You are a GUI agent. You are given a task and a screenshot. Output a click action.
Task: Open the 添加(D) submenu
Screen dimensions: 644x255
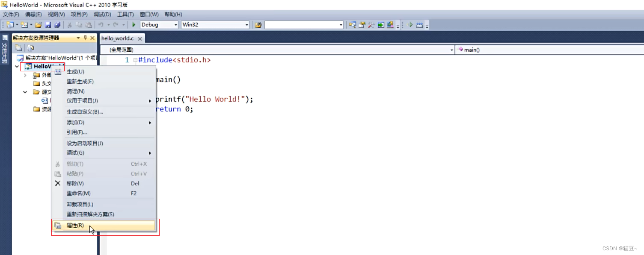coord(104,123)
